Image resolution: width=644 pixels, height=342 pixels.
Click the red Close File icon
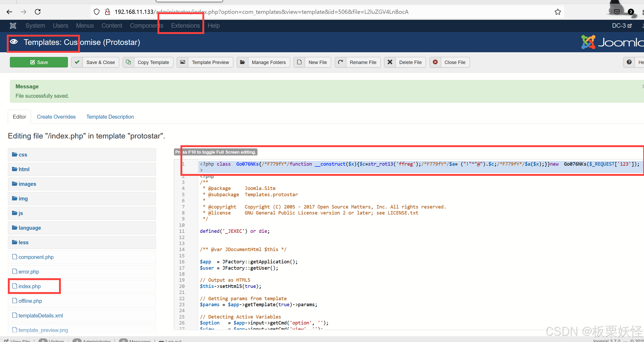[x=435, y=62]
